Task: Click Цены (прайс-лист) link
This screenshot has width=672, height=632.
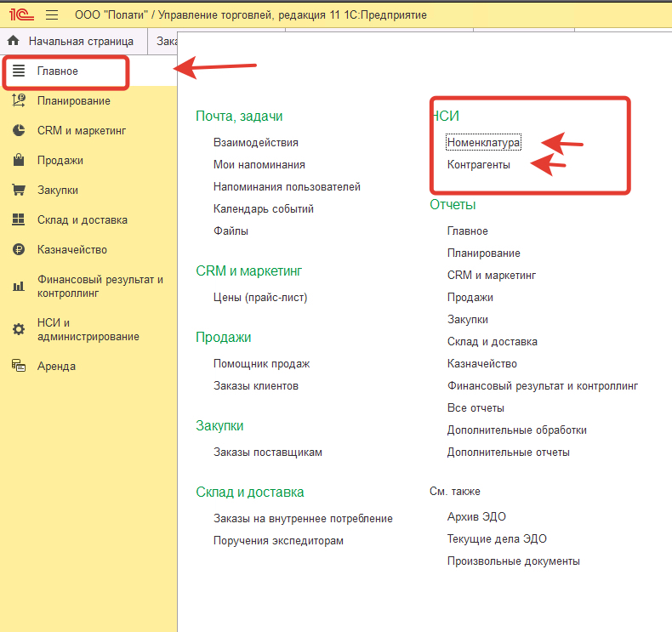Action: (x=259, y=298)
